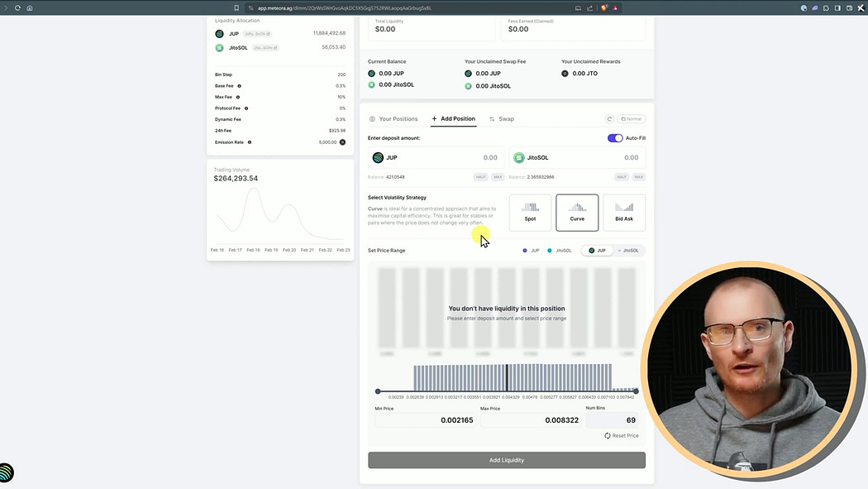
Task: Open the browser wallet icon
Action: (849, 7)
